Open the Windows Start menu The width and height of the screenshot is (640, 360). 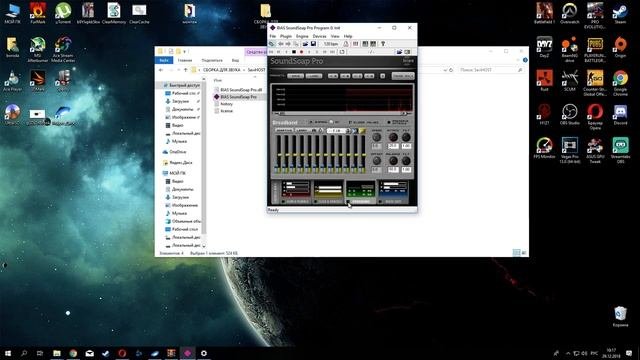[x=8, y=353]
